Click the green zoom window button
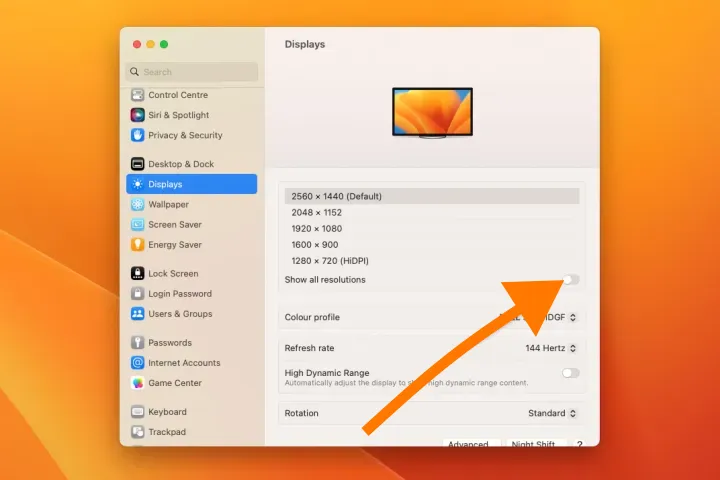Viewport: 720px width, 480px height. [164, 44]
